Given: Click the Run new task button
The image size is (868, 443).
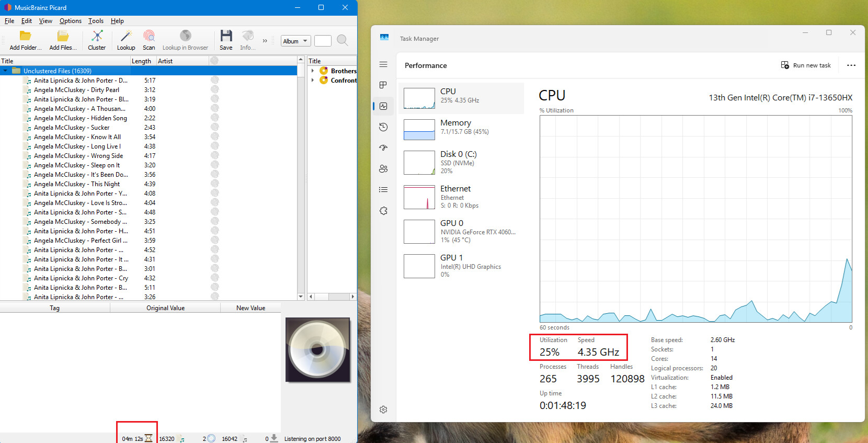Looking at the screenshot, I should coord(806,65).
